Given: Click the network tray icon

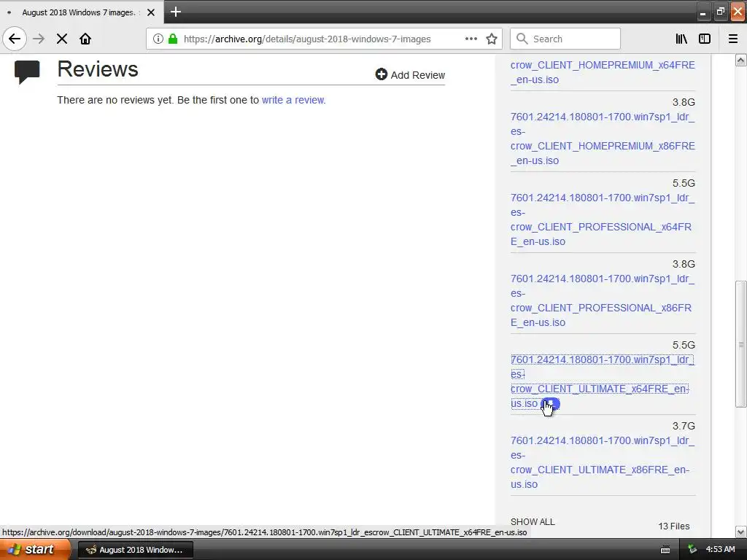Looking at the screenshot, I should tap(693, 549).
